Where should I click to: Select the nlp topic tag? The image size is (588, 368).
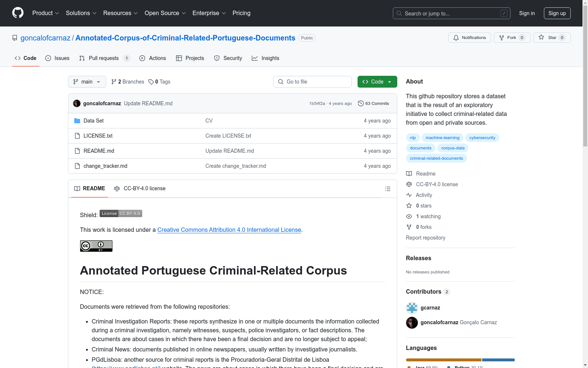pyautogui.click(x=413, y=138)
